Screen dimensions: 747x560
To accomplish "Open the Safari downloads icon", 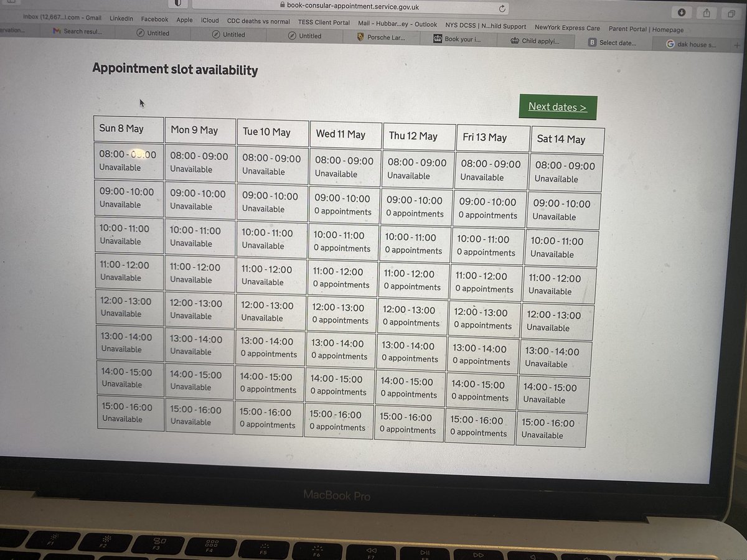I will coord(682,12).
